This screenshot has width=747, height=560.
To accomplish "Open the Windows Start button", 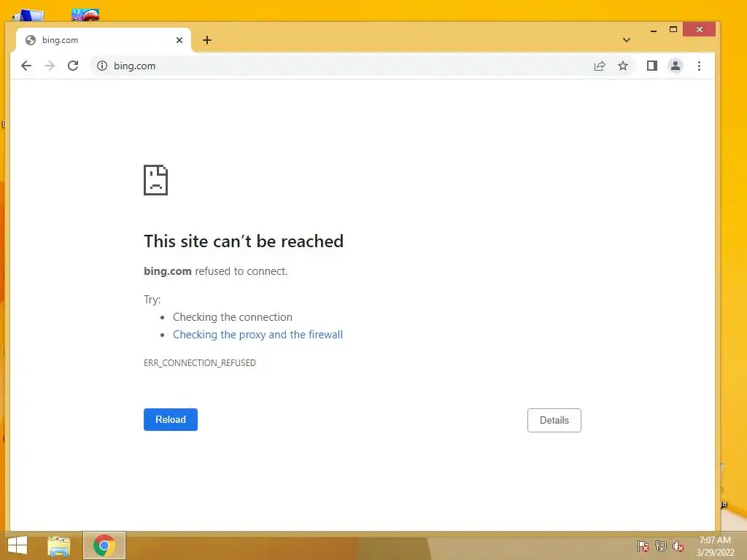I will [x=18, y=545].
